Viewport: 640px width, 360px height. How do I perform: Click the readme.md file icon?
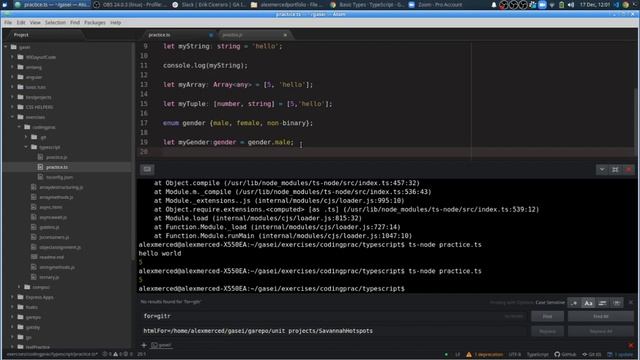point(34,257)
